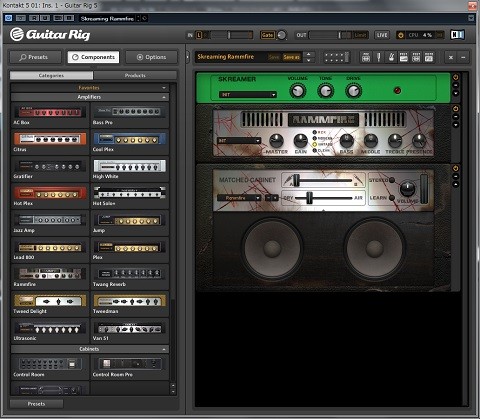Toggle the CPU power button
The height and width of the screenshot is (419, 480).
point(401,35)
